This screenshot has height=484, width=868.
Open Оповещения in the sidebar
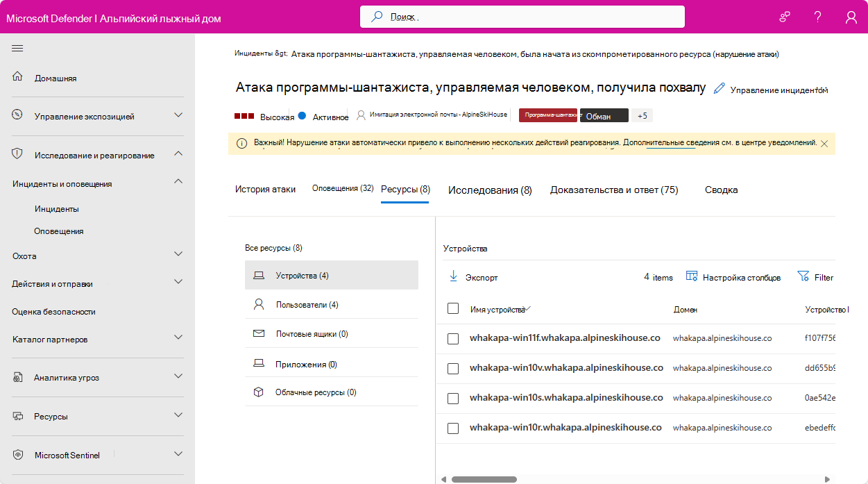[x=59, y=231]
